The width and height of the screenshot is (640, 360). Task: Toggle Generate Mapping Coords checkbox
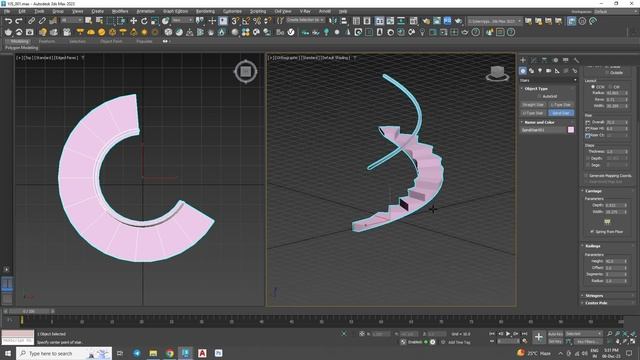point(587,176)
